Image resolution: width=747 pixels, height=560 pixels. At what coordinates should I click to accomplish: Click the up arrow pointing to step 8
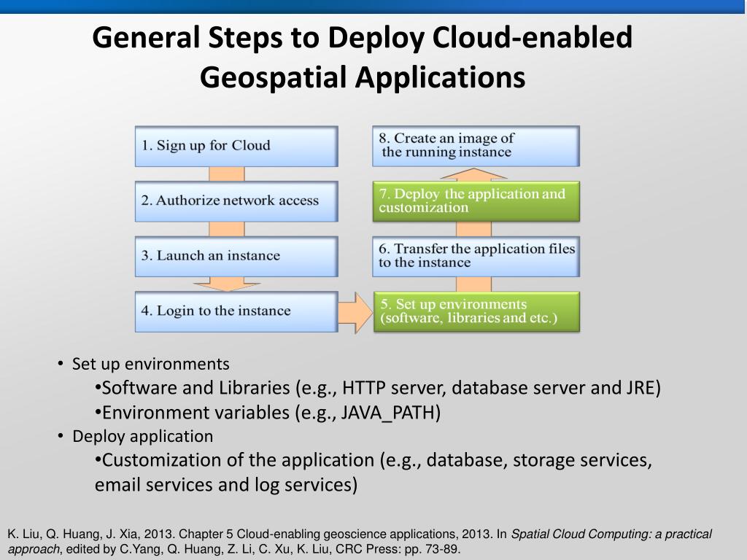pos(473,174)
